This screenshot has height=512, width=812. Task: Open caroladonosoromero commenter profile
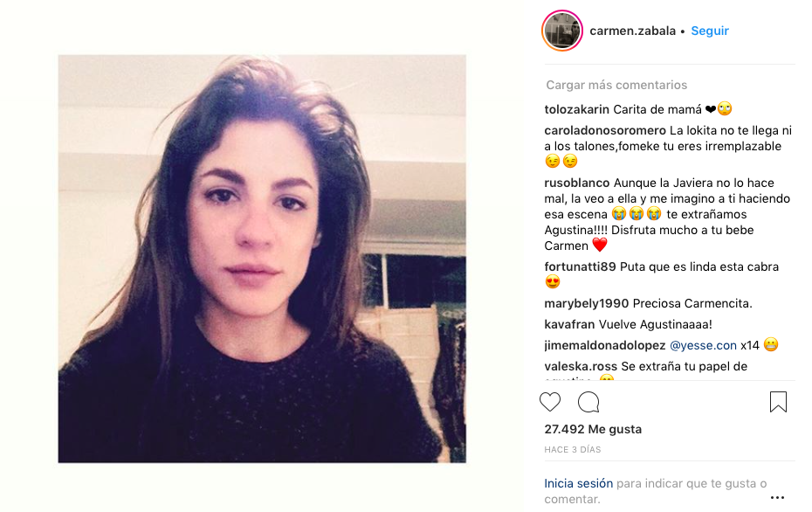[605, 130]
